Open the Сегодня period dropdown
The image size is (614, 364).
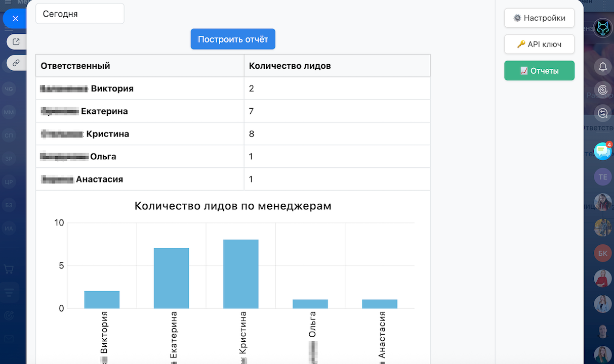coord(79,14)
